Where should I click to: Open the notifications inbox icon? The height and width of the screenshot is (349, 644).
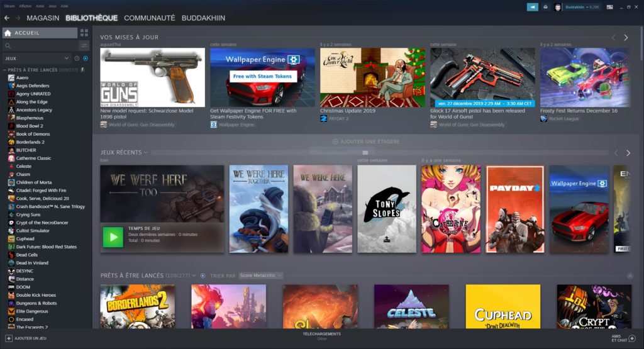545,7
